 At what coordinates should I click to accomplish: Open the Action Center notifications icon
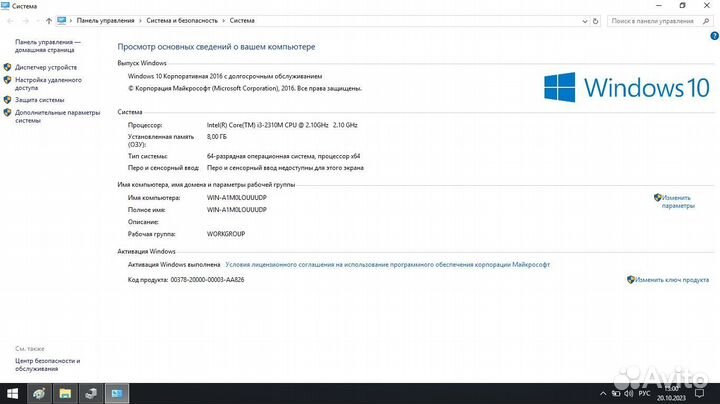tap(699, 393)
